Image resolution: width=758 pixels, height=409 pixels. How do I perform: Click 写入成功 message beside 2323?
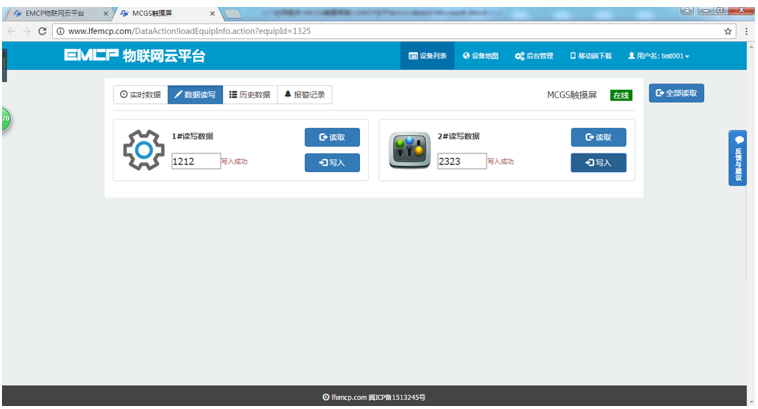(x=501, y=161)
